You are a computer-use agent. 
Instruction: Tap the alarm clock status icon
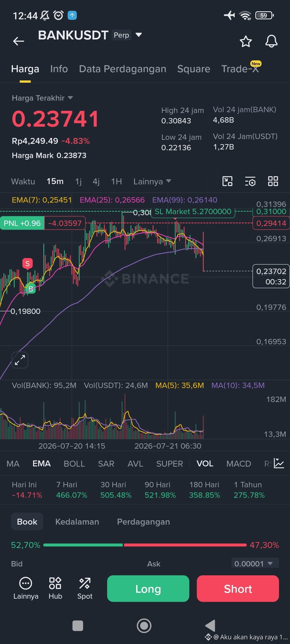[x=59, y=15]
